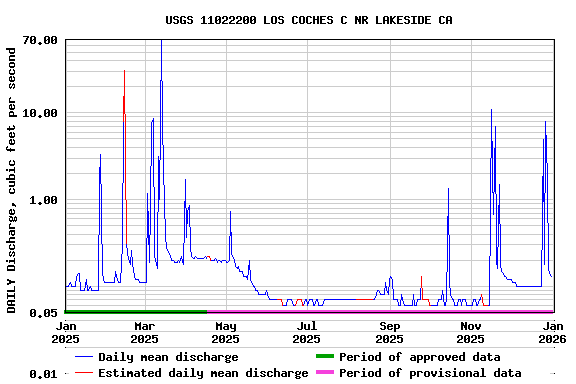Click the y-axis label 10.00

pos(40,113)
